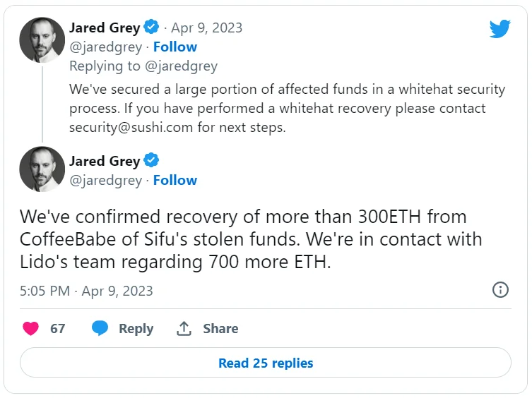532x398 pixels.
Task: Click the @jaredgrey handle in the second tweet
Action: click(x=105, y=180)
